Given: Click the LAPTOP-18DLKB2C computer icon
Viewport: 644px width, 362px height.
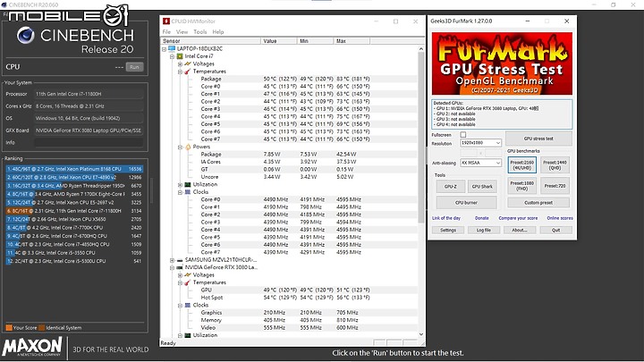Looking at the screenshot, I should (172, 48).
